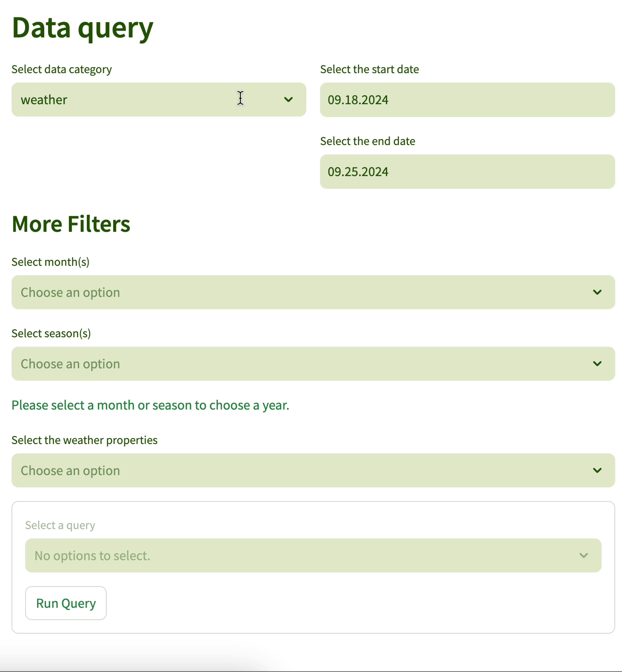Click the "Please select a month or season" message

click(150, 405)
